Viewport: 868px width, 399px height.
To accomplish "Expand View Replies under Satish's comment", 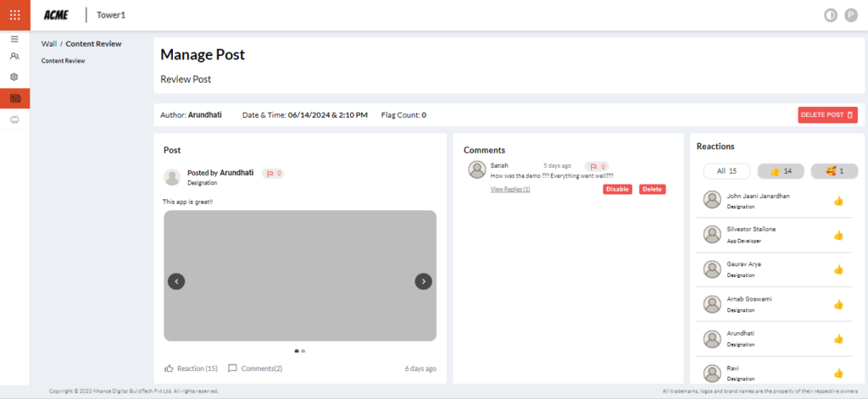I will [510, 190].
